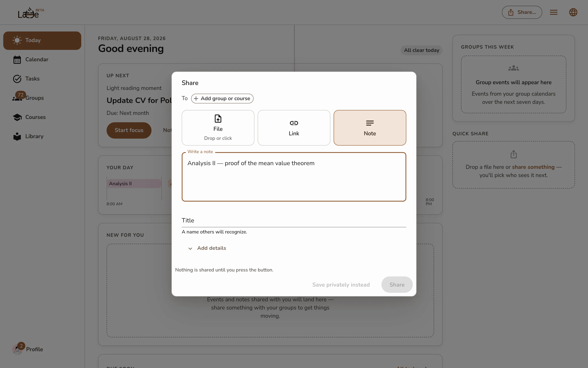Click the Tasks checkmark icon
The width and height of the screenshot is (588, 368).
tap(17, 79)
